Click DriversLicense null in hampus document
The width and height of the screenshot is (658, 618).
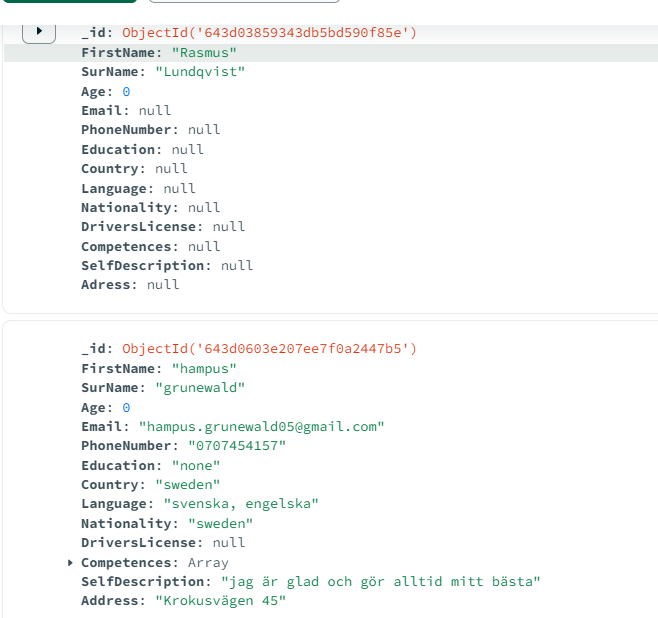[229, 542]
